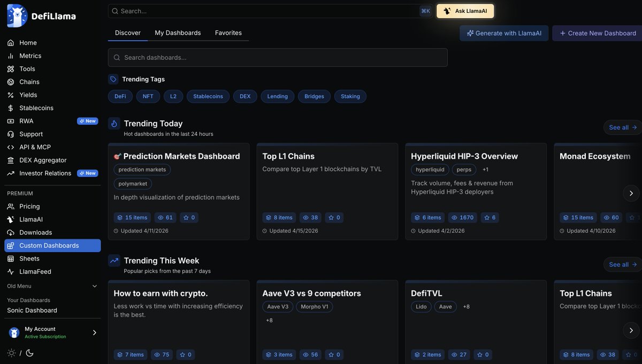Expand the Old Menu section

95,286
